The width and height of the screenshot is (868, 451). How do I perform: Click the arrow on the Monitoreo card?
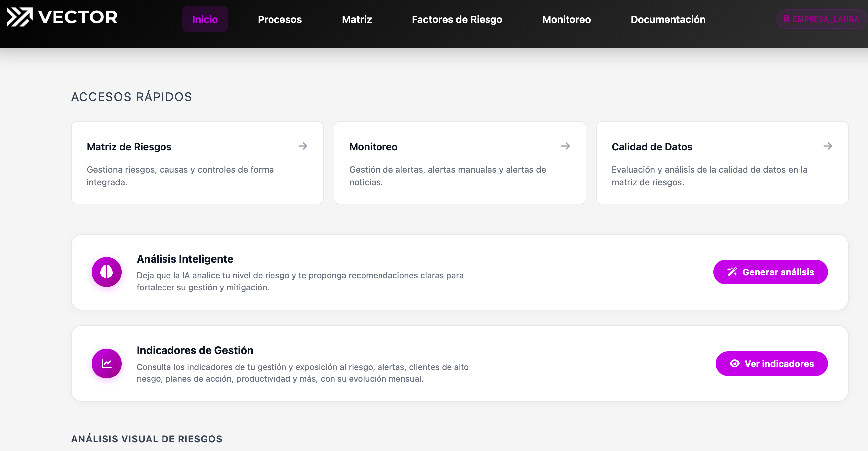coord(565,146)
